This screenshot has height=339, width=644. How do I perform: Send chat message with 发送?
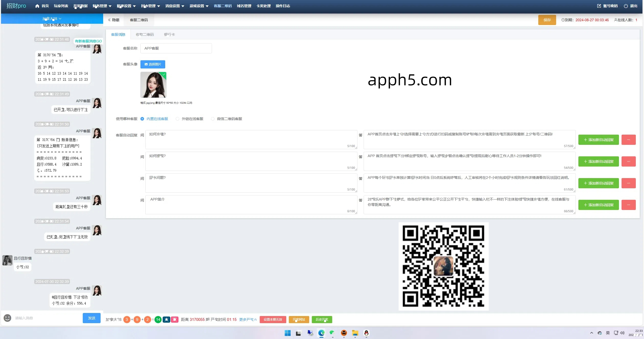click(92, 318)
